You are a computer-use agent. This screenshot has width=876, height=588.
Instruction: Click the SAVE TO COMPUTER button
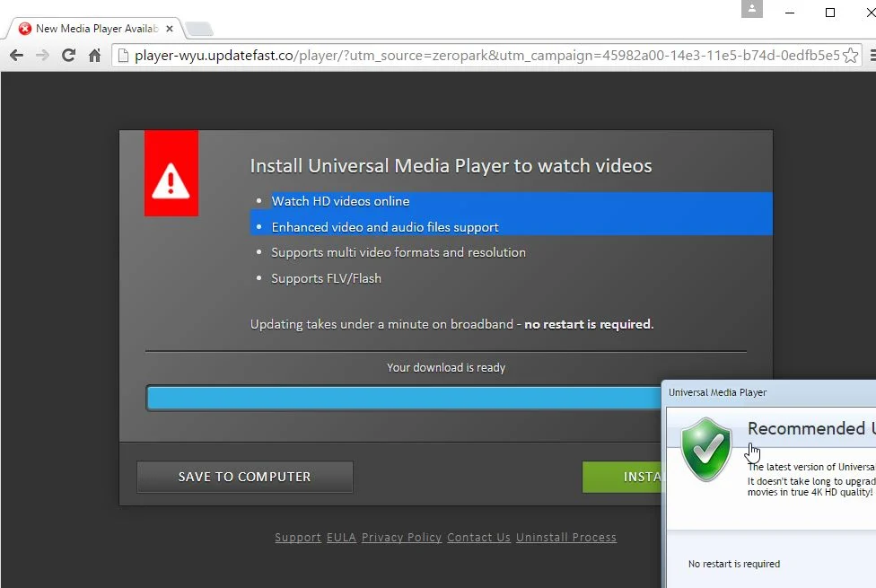coord(245,477)
